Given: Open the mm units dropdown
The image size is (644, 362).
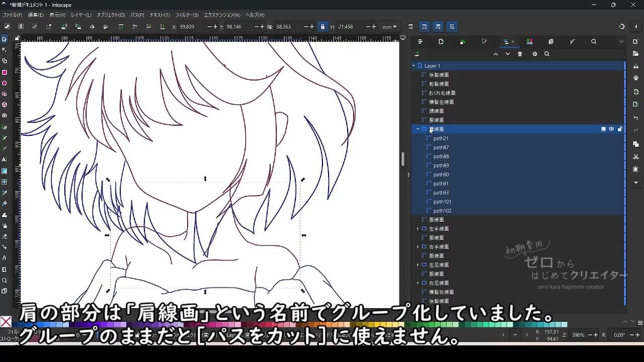Looking at the screenshot, I should [389, 27].
